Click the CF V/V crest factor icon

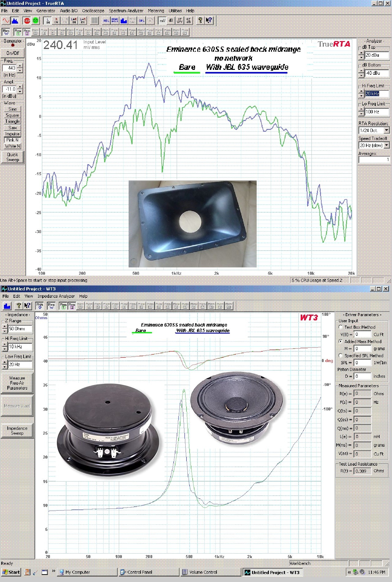(x=180, y=21)
